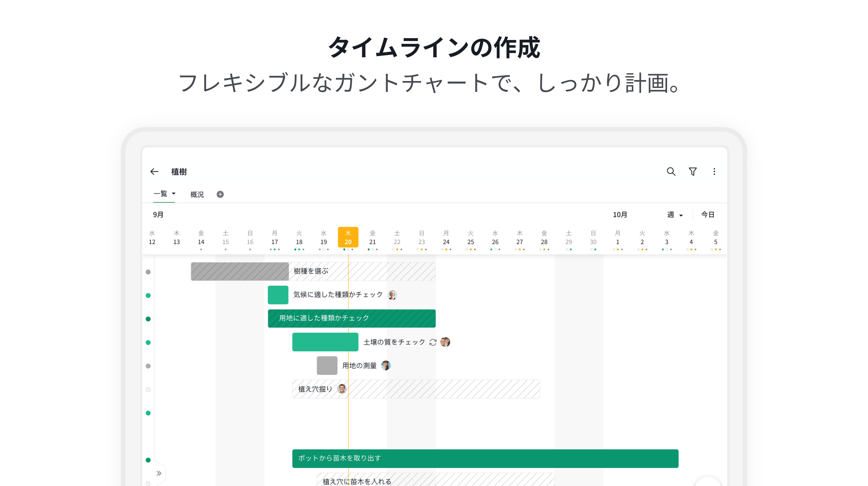Open the 週 time-scale dropdown

tap(675, 215)
